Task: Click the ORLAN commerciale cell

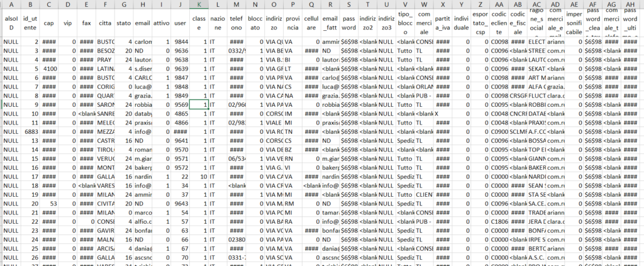Action: pyautogui.click(x=425, y=86)
